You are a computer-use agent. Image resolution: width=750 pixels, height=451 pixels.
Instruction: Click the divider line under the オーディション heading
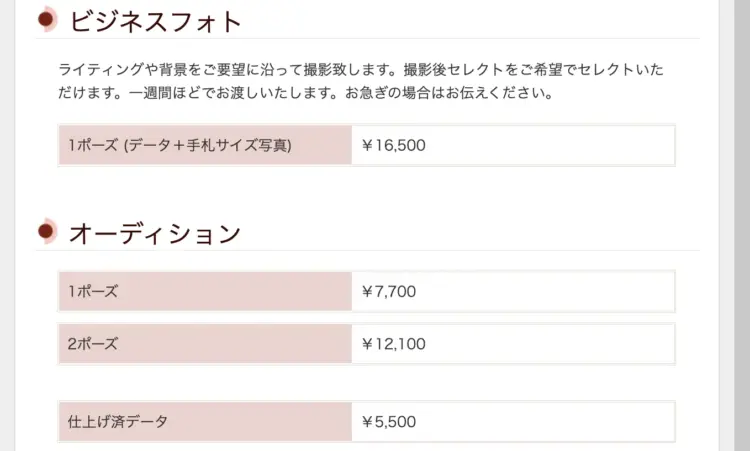click(400, 250)
